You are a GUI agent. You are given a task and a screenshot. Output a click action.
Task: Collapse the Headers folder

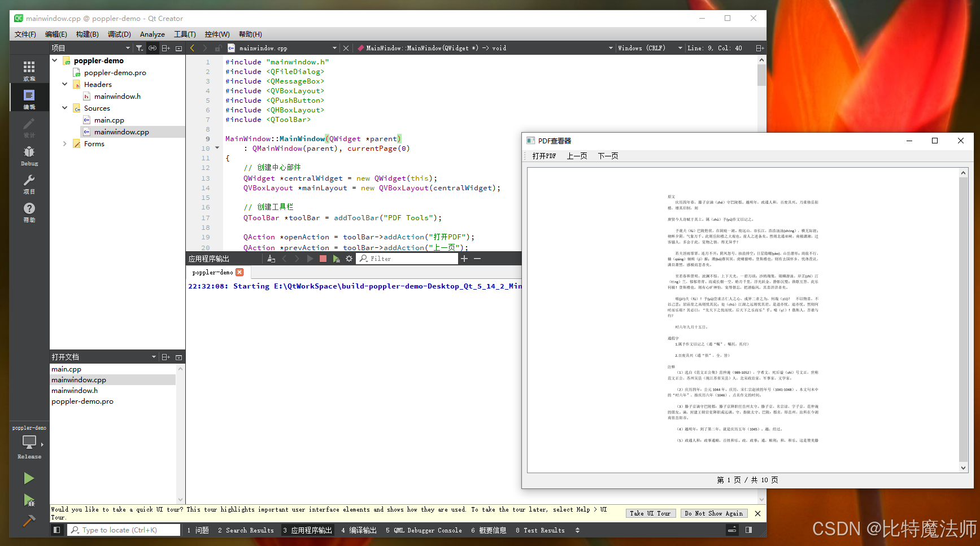pos(65,84)
